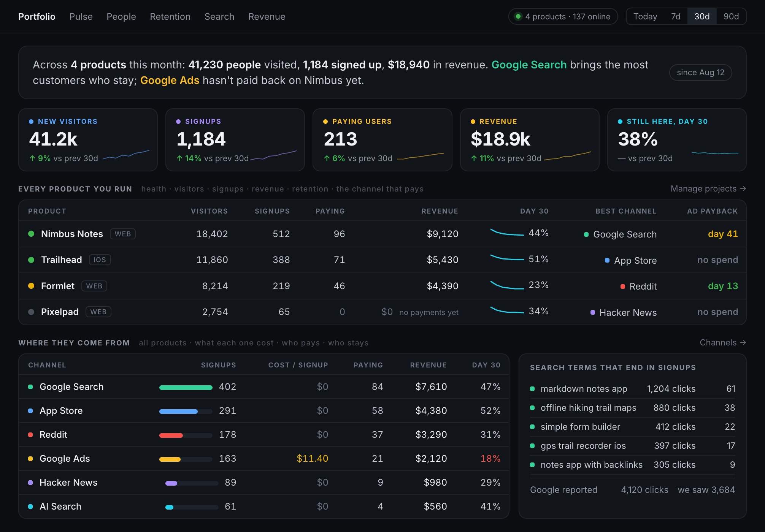Click Pixelpad gray health dot
The image size is (765, 532).
click(32, 312)
